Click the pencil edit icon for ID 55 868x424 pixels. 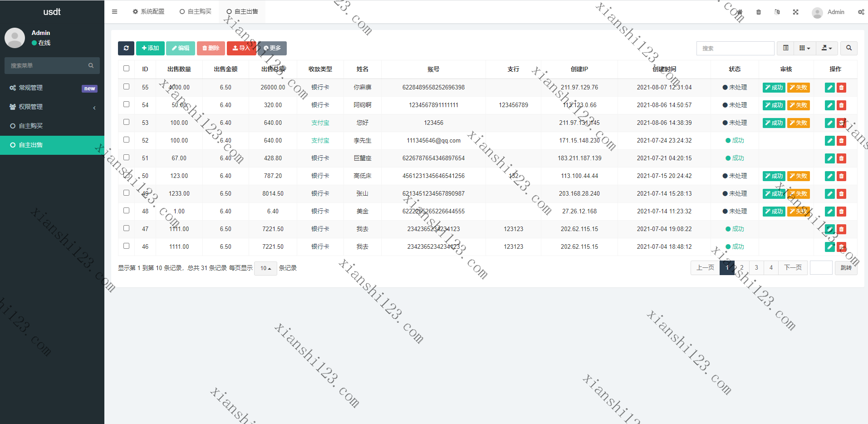830,88
